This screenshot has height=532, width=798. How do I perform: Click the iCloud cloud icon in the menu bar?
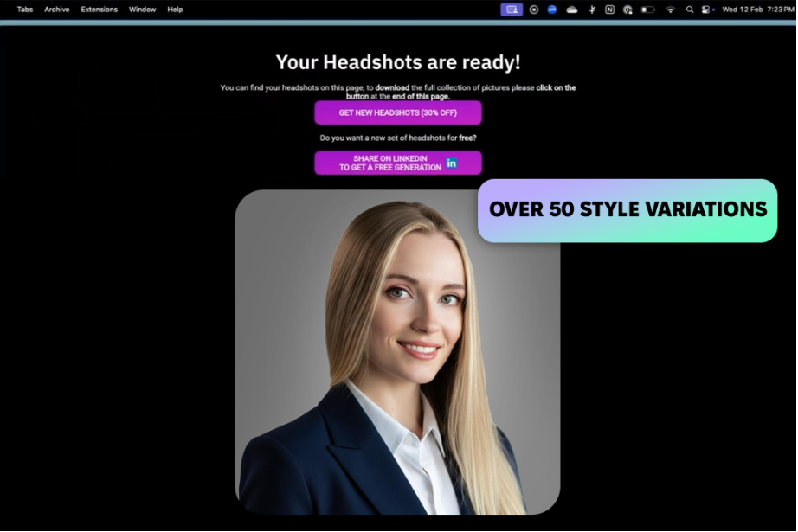[571, 9]
